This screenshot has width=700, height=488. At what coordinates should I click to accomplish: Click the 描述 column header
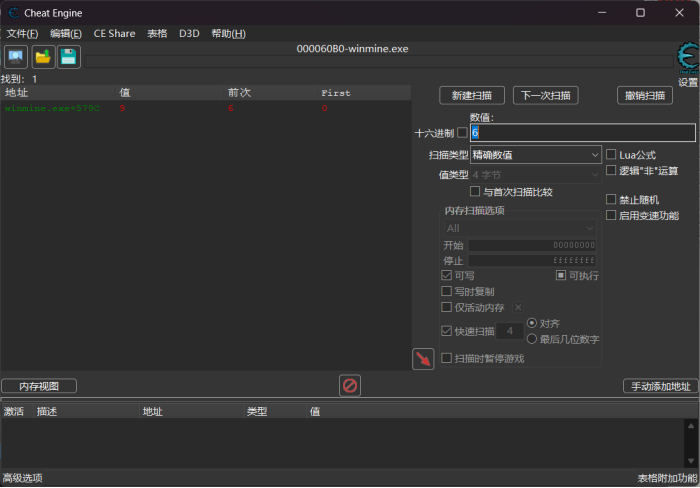pyautogui.click(x=87, y=411)
